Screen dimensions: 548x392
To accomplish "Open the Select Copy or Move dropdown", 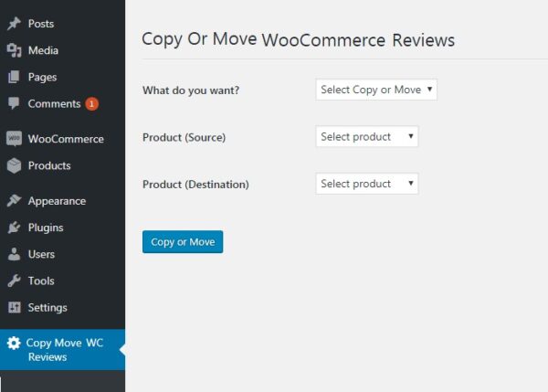I will point(376,90).
